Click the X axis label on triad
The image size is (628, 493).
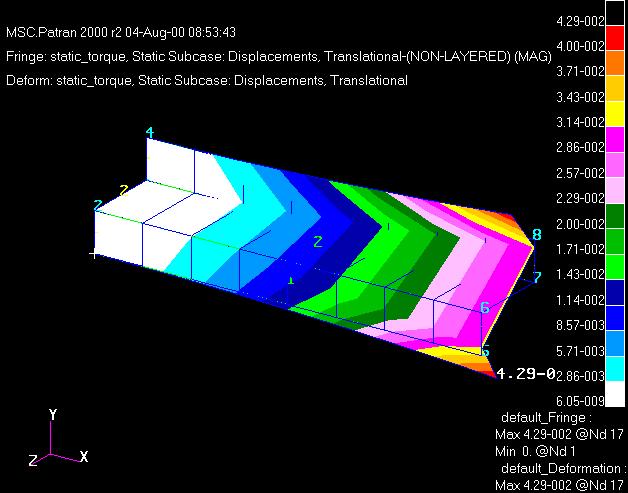click(x=84, y=456)
